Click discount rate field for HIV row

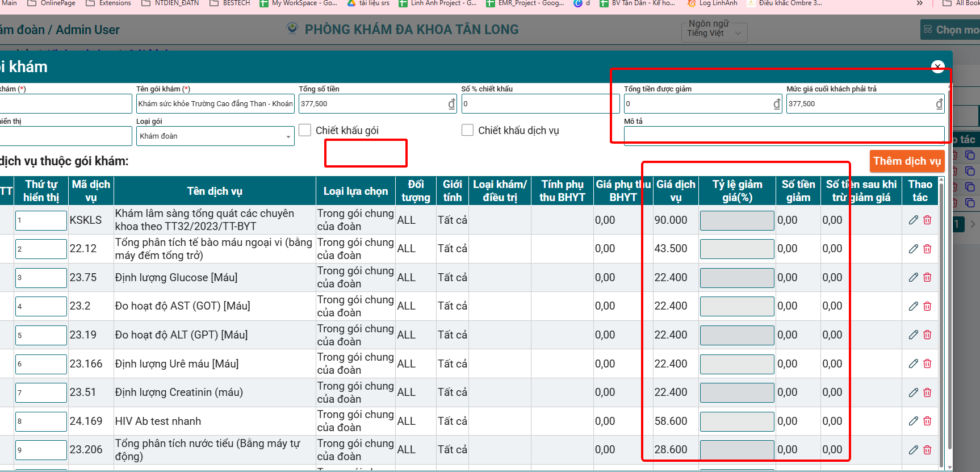[737, 421]
